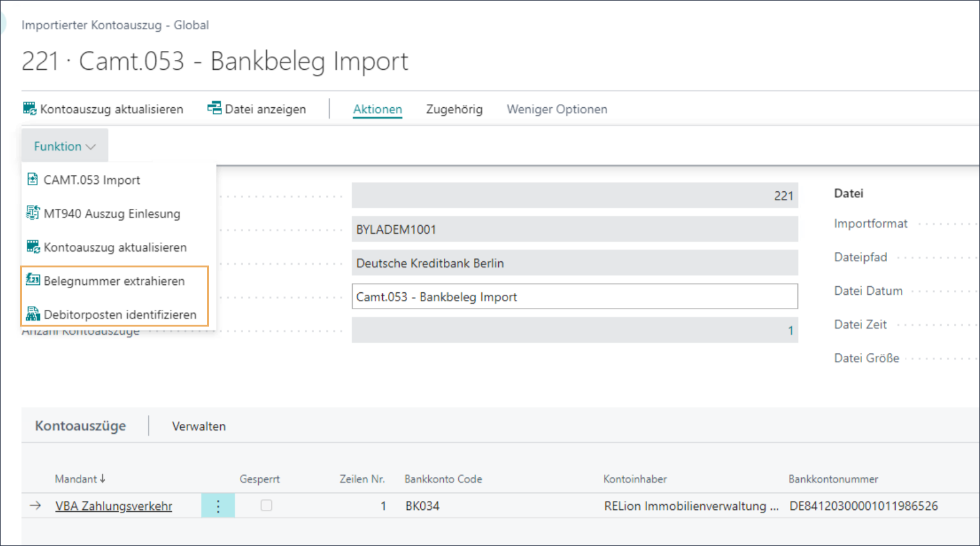This screenshot has width=980, height=546.
Task: Click the Datei Größe label
Action: click(867, 358)
